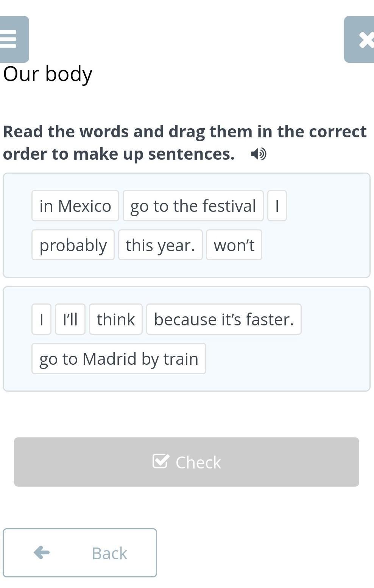Pick the 'won't' word tile
Image resolution: width=374 pixels, height=588 pixels.
click(234, 245)
